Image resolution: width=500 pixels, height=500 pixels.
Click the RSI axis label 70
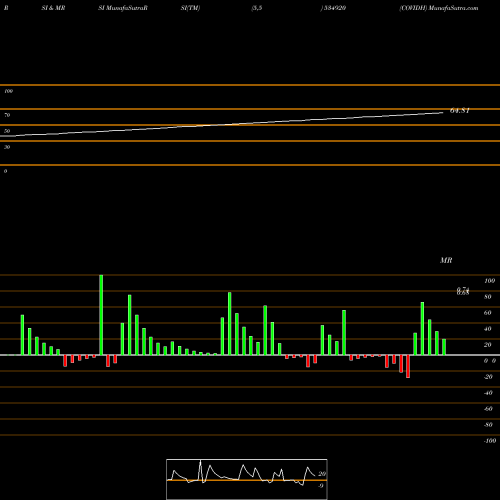point(7,115)
